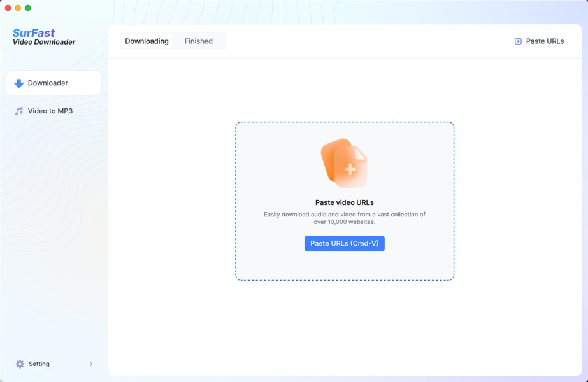
Task: Go to Video to MP3 label
Action: click(x=50, y=111)
